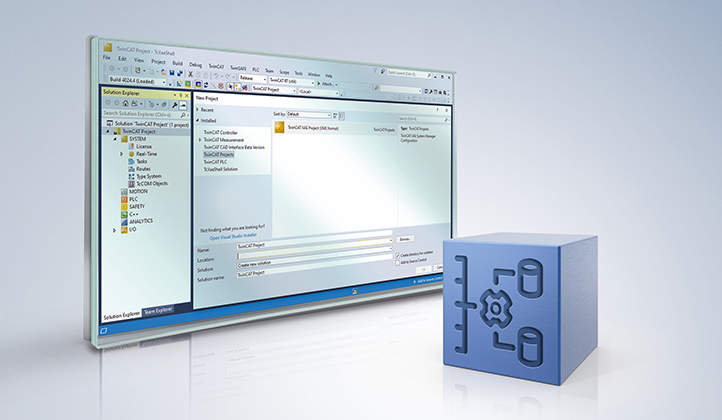Select TwinCAT Controller category
This screenshot has width=722, height=420.
point(221,132)
